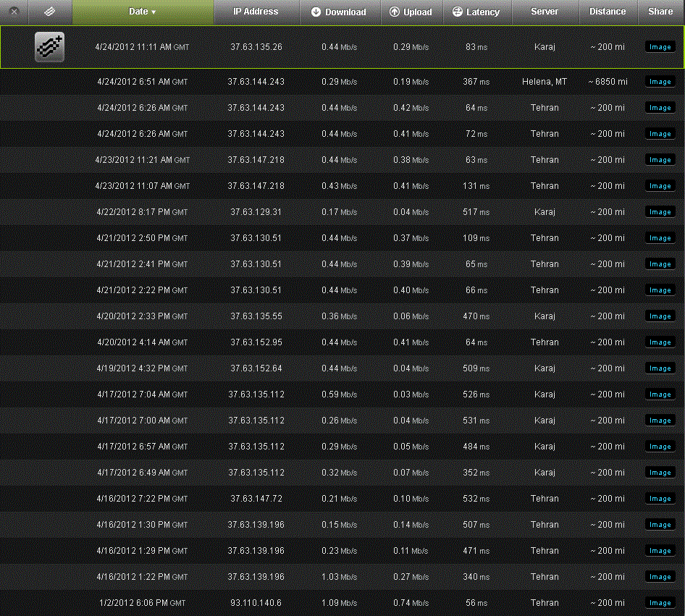The height and width of the screenshot is (616, 685).
Task: Open Image for 4/17/2012 7:00 AM row
Action: click(660, 421)
